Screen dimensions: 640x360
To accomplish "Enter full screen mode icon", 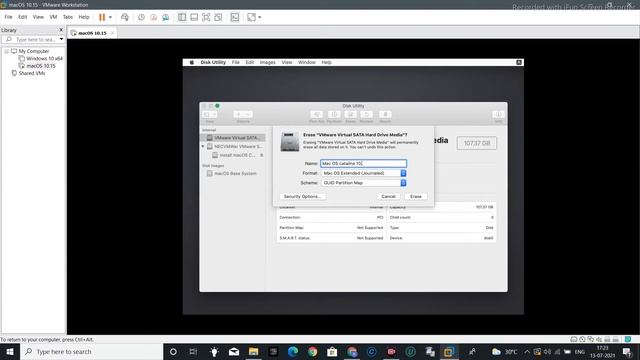I will tap(206, 17).
